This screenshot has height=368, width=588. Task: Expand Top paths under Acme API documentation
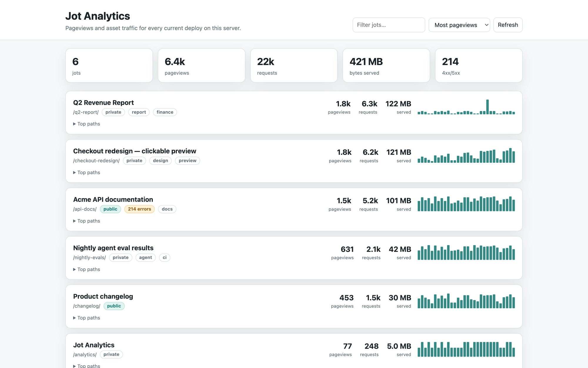point(86,221)
